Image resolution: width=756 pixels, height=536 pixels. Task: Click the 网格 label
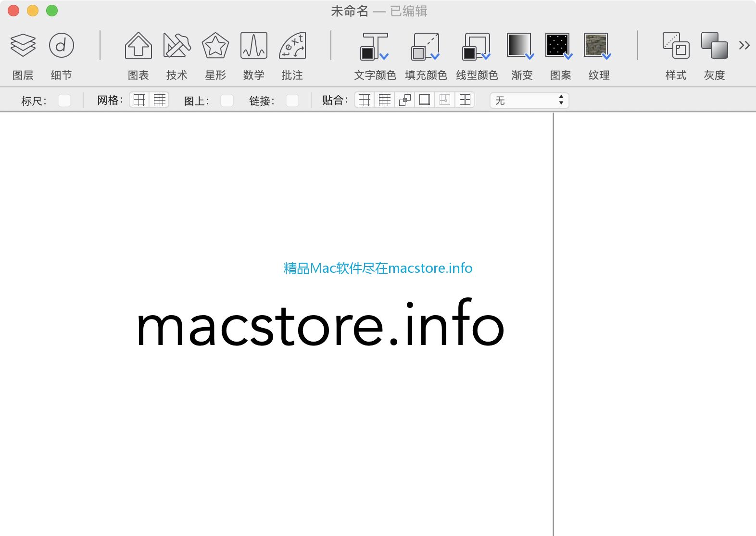[x=110, y=101]
